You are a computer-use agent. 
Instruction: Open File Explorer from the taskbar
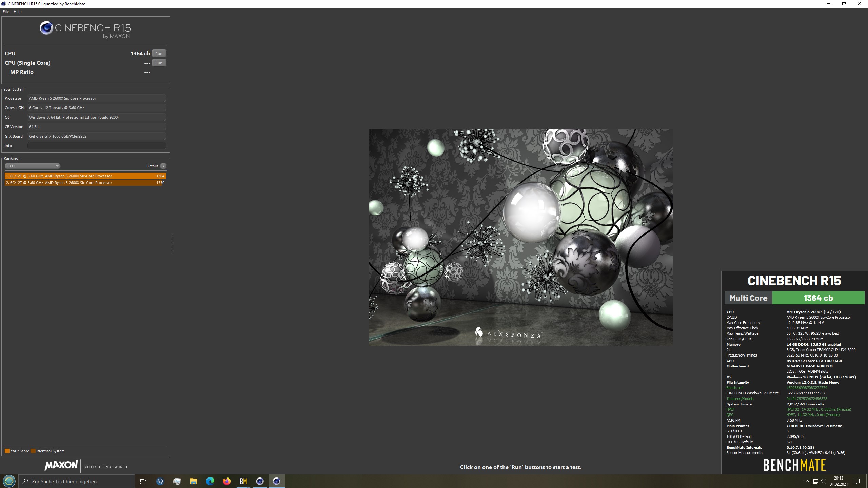(193, 481)
